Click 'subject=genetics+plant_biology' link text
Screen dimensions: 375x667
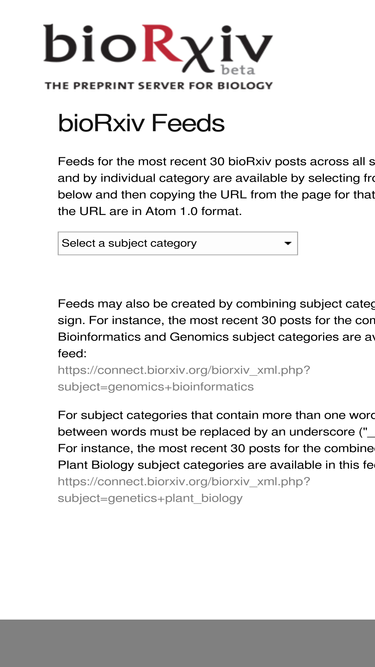tap(150, 498)
